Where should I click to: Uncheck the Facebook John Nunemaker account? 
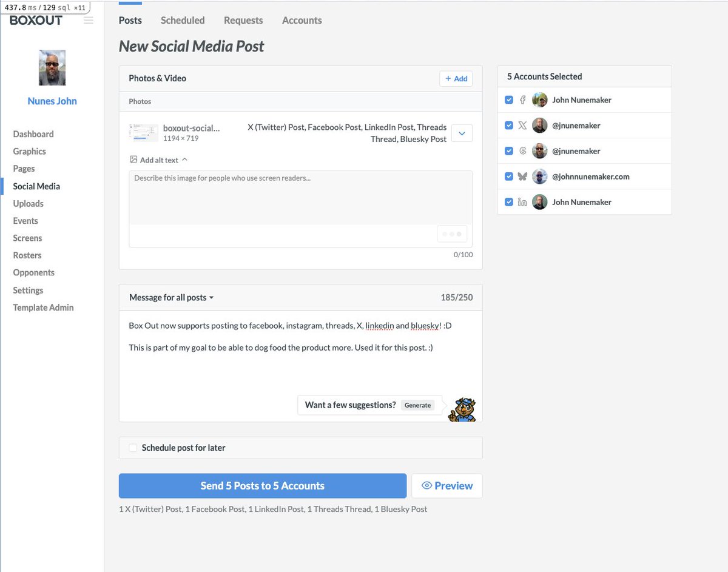(509, 100)
